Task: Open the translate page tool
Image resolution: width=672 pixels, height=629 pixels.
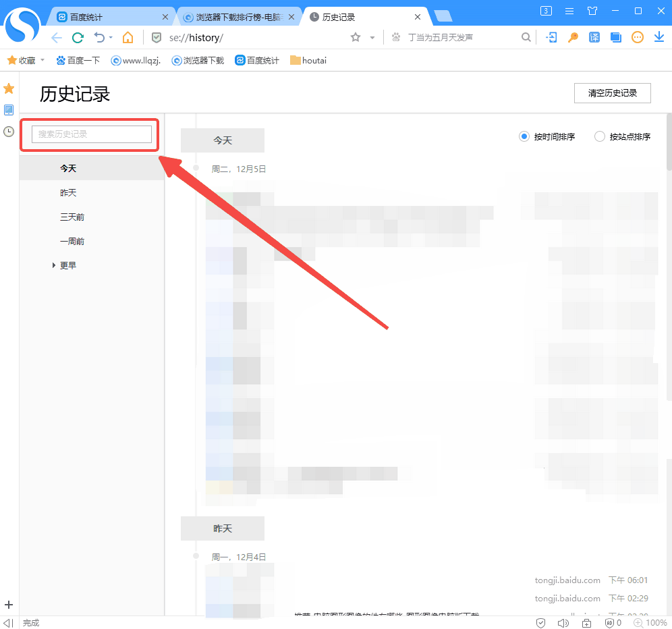Action: click(x=594, y=38)
